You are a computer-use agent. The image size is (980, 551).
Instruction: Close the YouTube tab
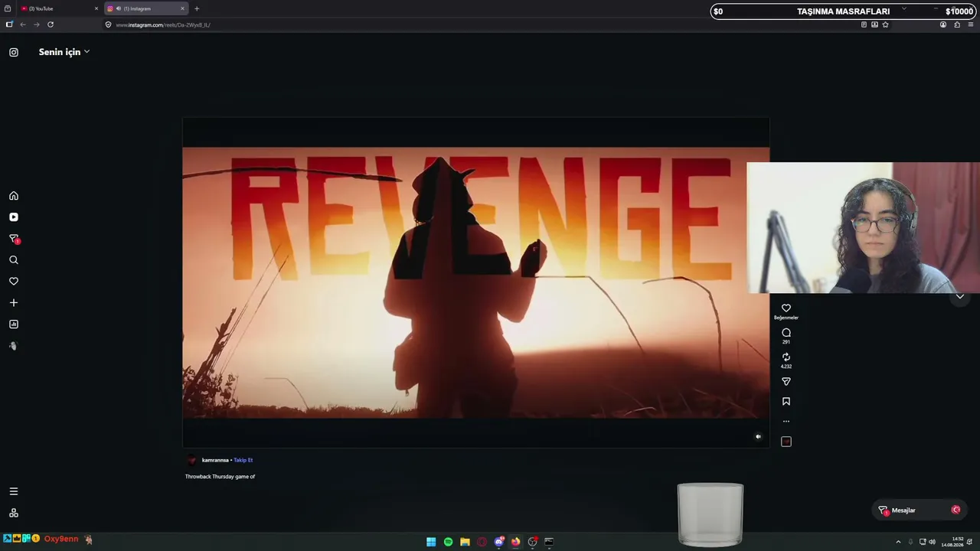[x=96, y=8]
